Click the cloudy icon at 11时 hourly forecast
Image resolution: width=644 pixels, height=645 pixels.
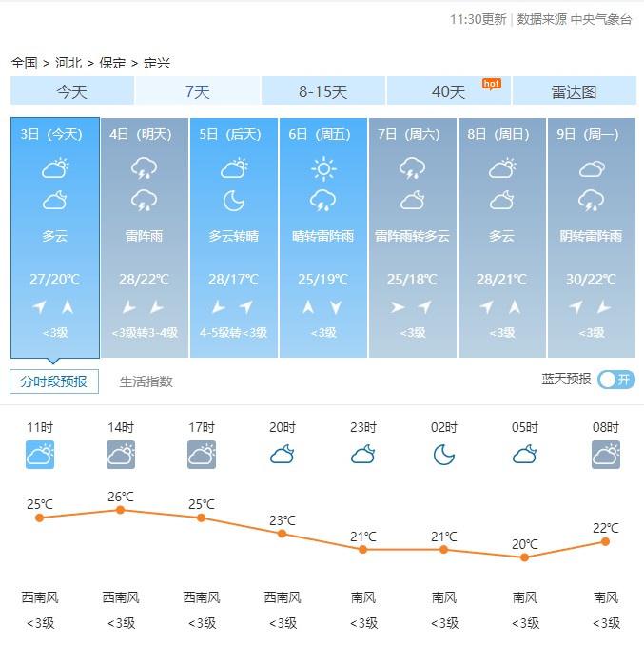pyautogui.click(x=40, y=455)
